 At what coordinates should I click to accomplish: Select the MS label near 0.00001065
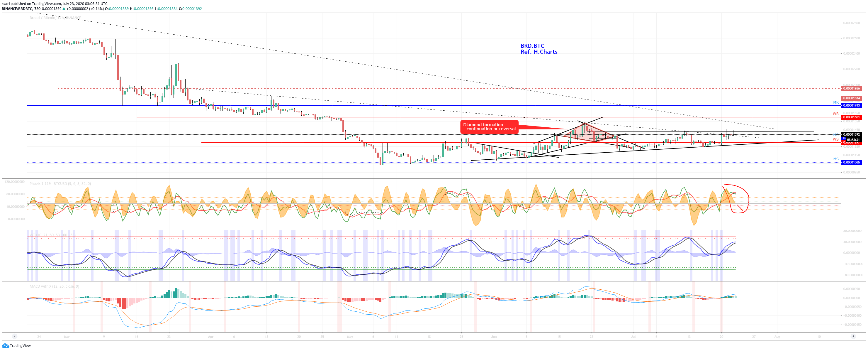click(836, 159)
